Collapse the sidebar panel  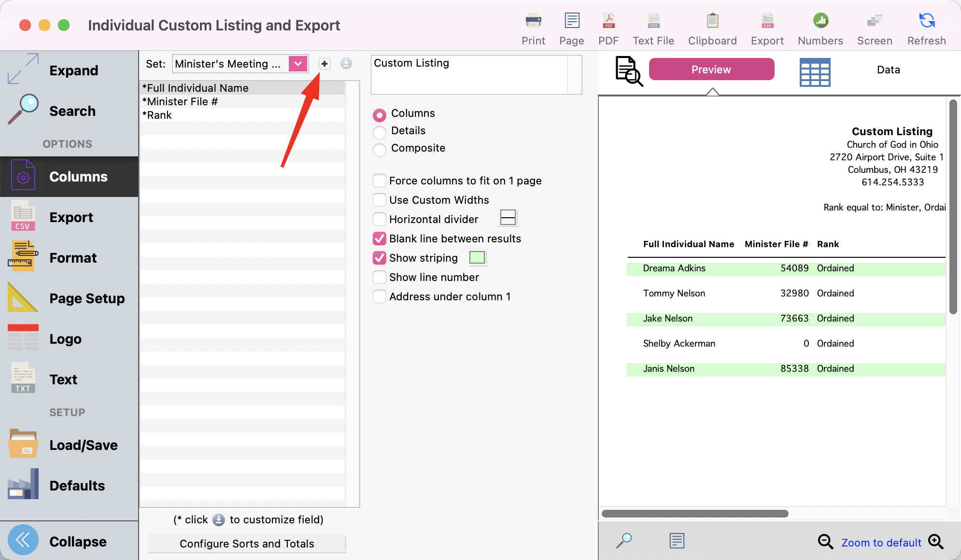tap(69, 541)
